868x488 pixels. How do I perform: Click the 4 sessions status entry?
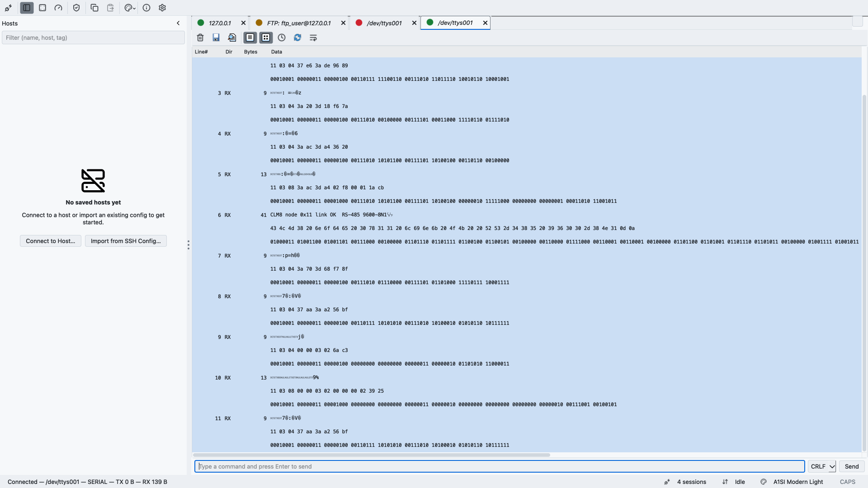[x=691, y=482]
